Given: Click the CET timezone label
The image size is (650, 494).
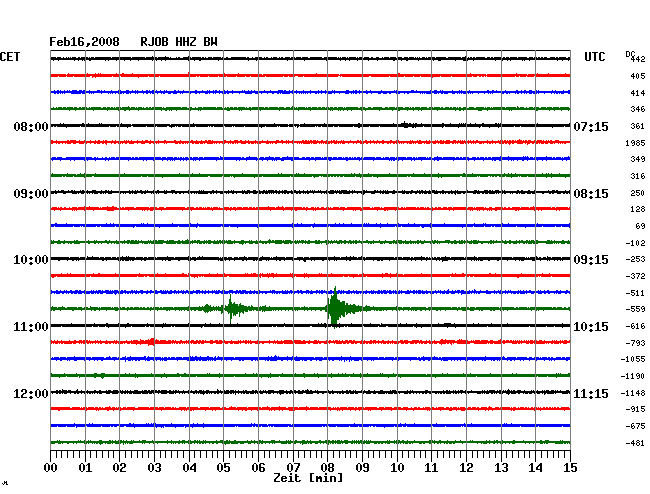Looking at the screenshot, I should tap(10, 57).
